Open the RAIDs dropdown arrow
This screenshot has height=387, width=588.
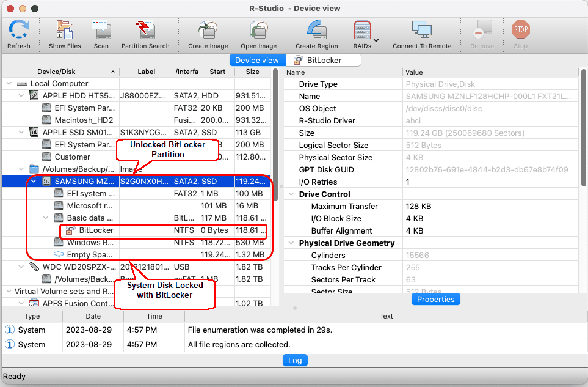(x=376, y=40)
